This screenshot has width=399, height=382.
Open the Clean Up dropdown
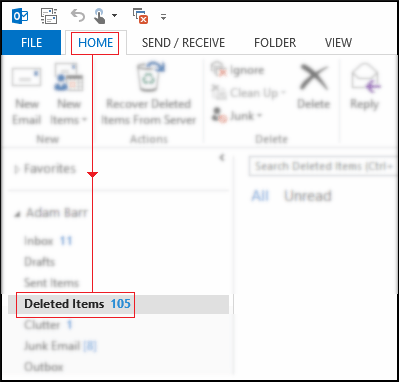(x=249, y=93)
